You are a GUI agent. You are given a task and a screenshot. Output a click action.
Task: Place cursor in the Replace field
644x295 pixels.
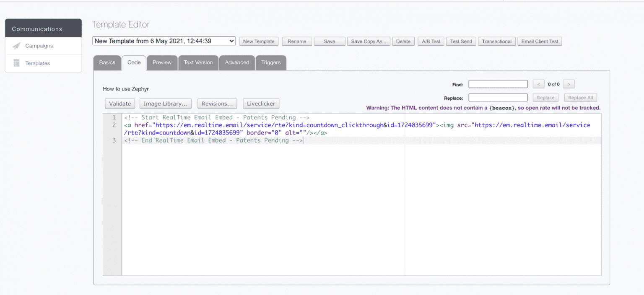click(x=498, y=97)
